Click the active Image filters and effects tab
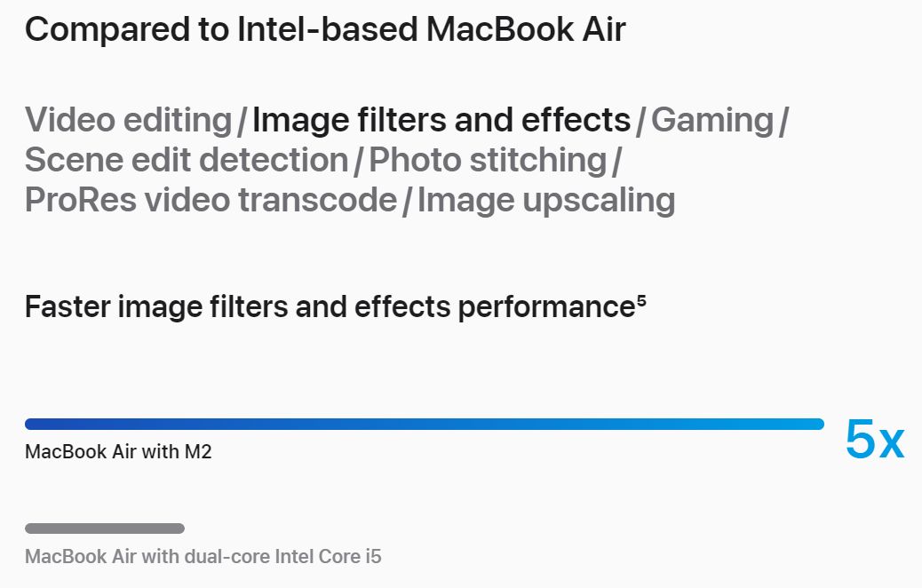The width and height of the screenshot is (922, 588). click(x=441, y=120)
